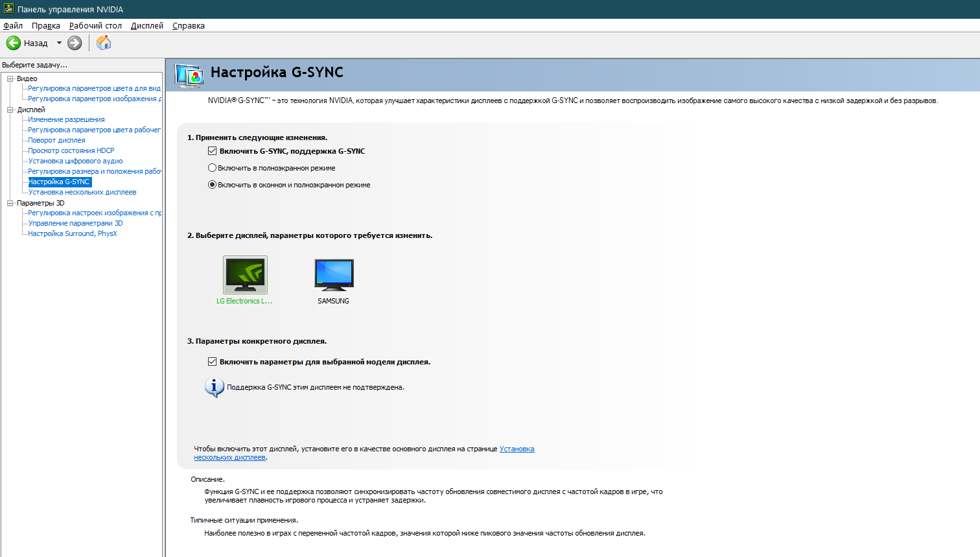Click the Видео category label
This screenshot has height=557, width=980.
(x=27, y=78)
